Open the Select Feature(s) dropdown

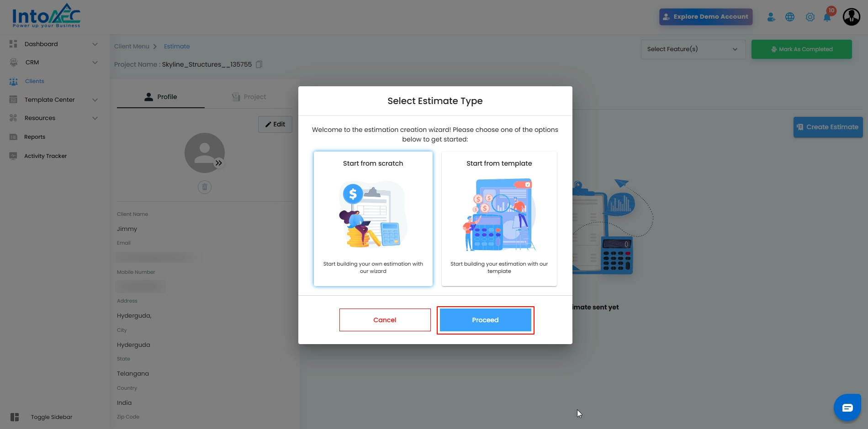(x=693, y=49)
